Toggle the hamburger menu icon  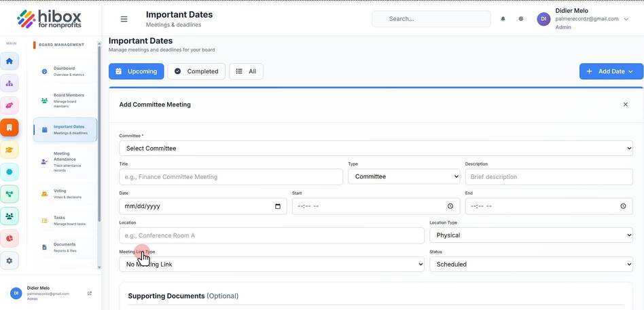[124, 19]
